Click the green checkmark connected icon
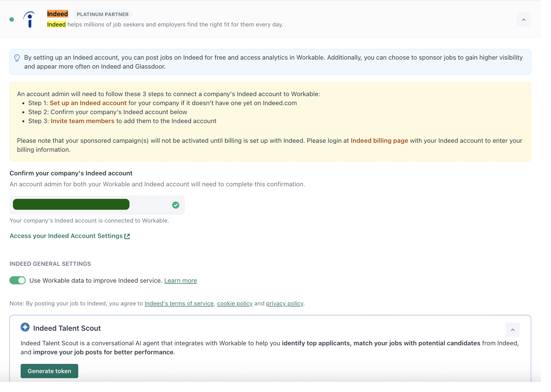551x392 pixels. (176, 205)
